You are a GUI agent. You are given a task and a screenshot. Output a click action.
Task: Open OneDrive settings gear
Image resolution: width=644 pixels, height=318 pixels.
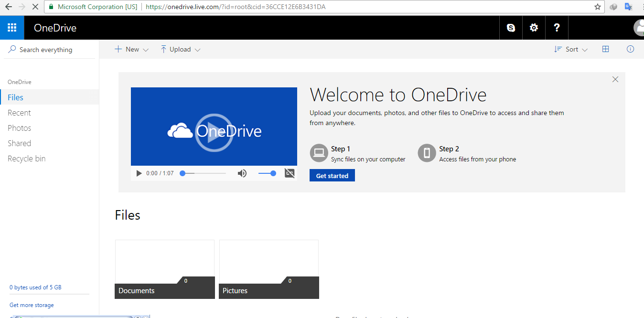tap(533, 27)
